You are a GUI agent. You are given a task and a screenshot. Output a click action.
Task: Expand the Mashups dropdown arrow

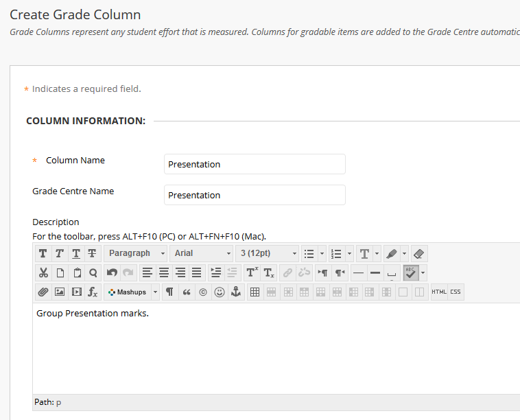[156, 292]
